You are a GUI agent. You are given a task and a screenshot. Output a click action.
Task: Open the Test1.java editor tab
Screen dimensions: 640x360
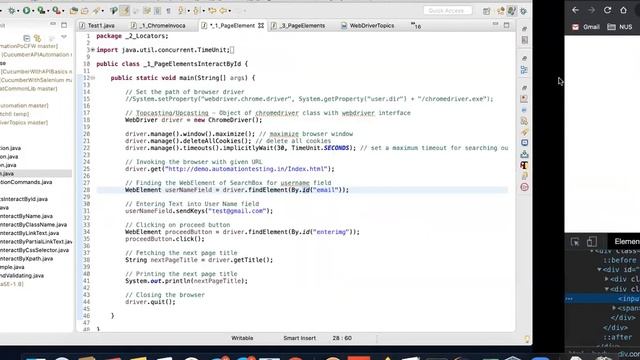click(97, 26)
